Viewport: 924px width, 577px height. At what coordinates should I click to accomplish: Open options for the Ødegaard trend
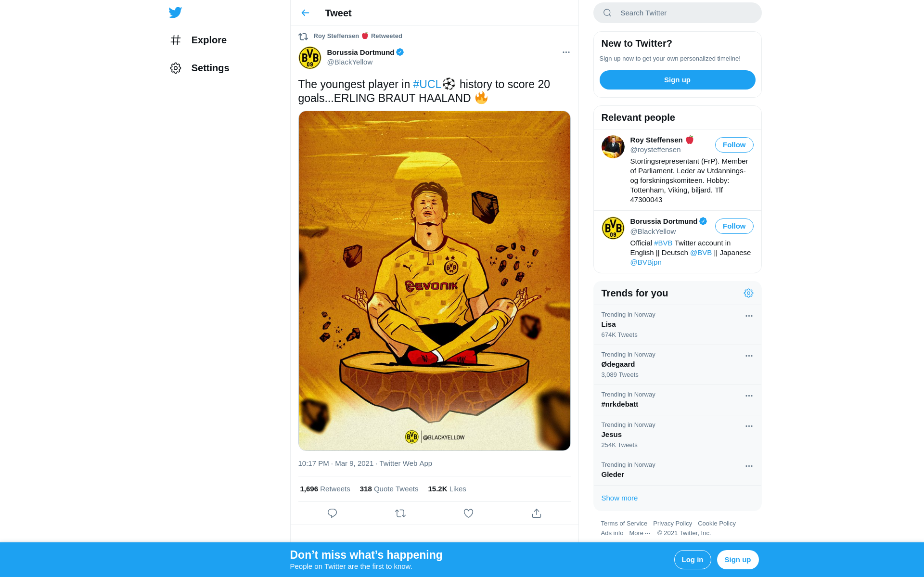[x=749, y=356]
